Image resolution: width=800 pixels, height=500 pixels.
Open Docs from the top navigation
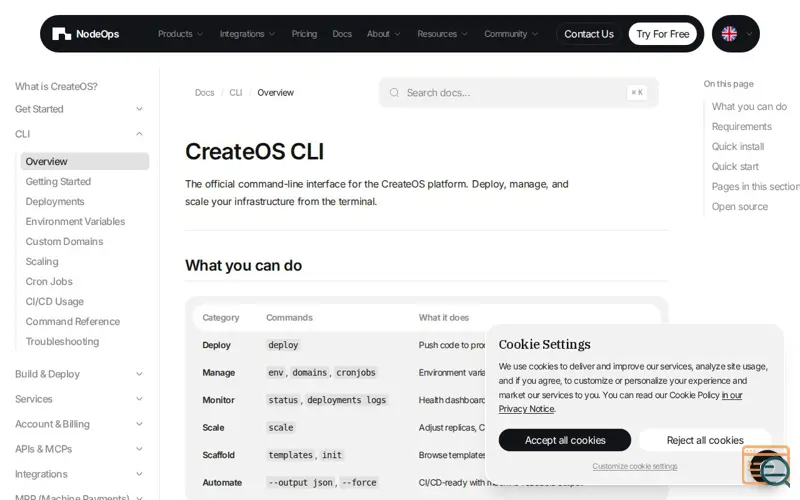(342, 34)
